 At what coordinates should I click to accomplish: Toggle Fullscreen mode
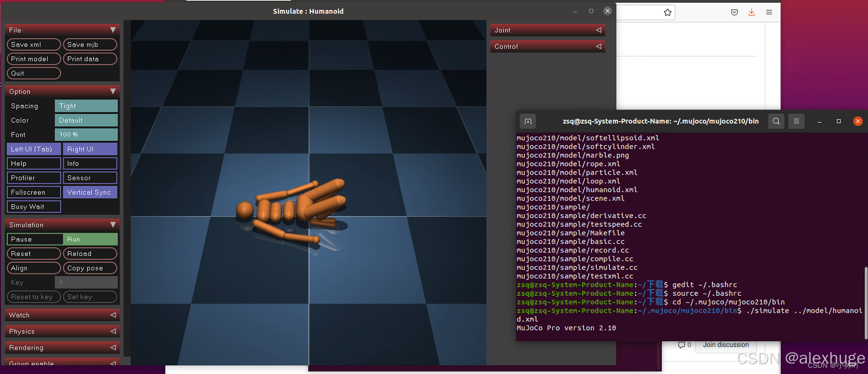tap(34, 192)
